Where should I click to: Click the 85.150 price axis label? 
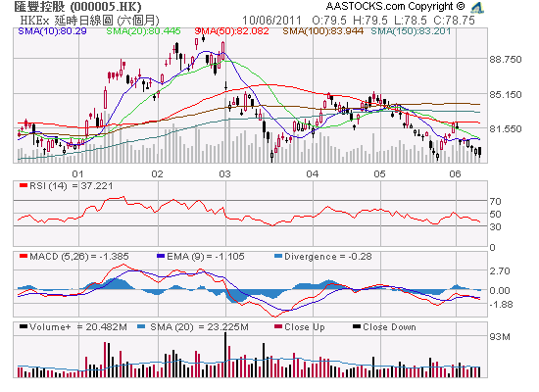pyautogui.click(x=506, y=94)
